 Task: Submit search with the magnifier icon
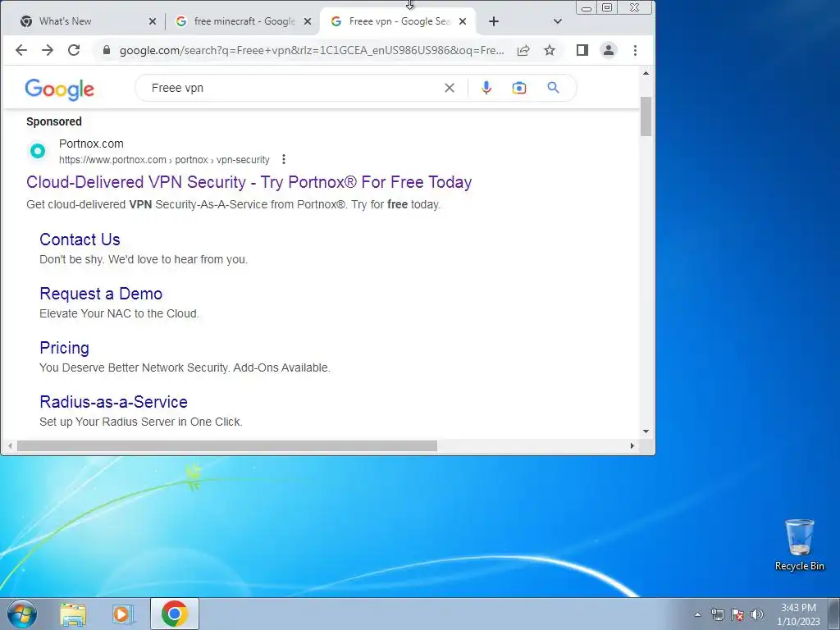pyautogui.click(x=553, y=87)
